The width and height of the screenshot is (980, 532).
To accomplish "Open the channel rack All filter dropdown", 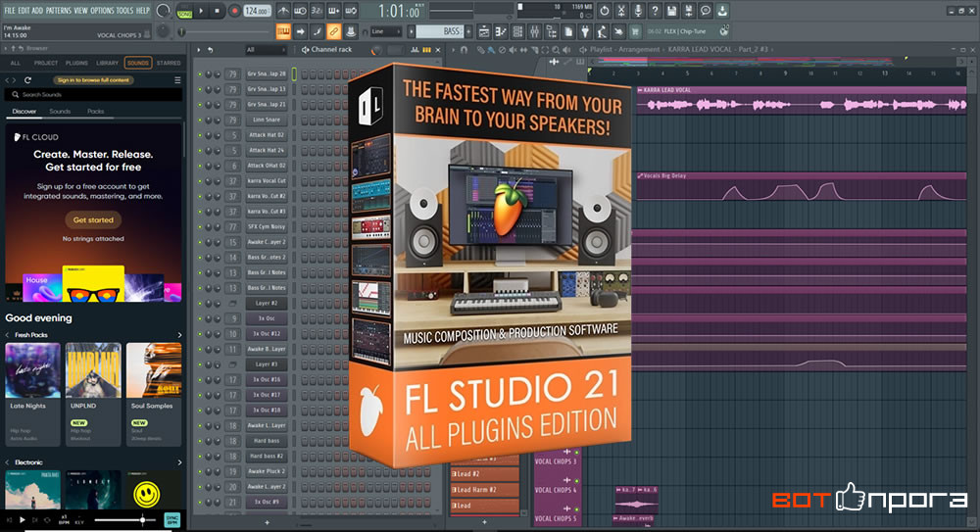I will [267, 49].
